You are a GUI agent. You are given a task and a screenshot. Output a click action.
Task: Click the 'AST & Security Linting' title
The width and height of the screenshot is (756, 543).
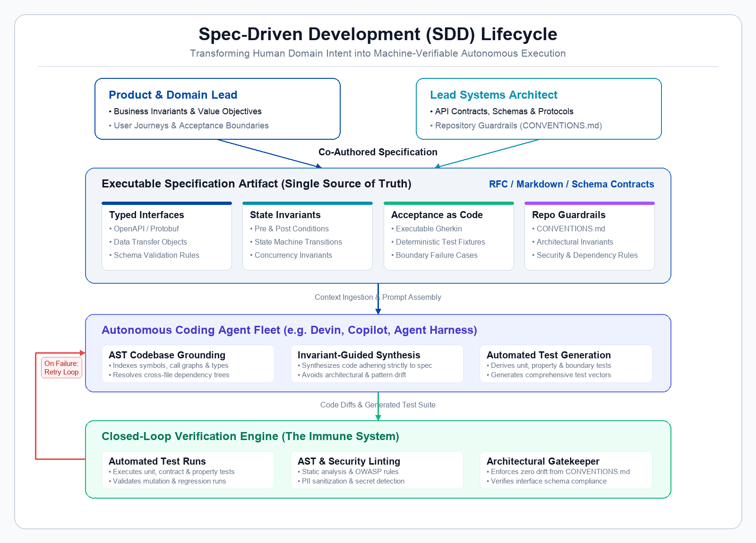click(x=349, y=461)
